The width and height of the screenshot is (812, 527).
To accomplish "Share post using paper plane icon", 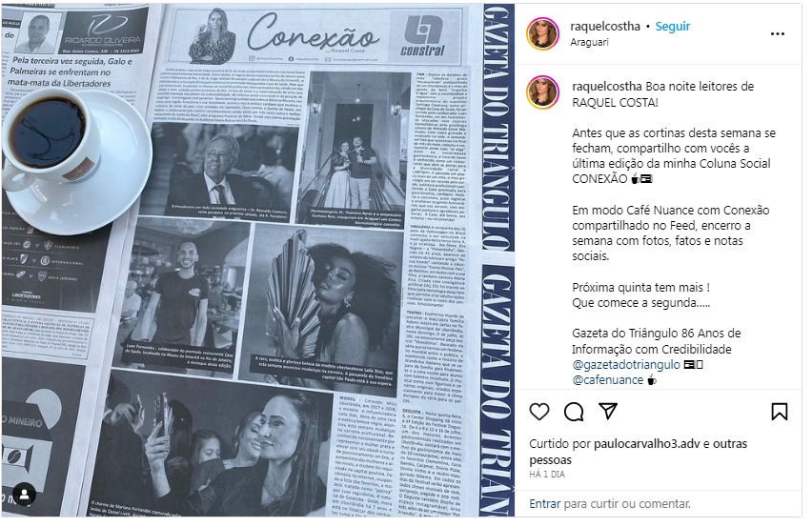I will coord(608,412).
